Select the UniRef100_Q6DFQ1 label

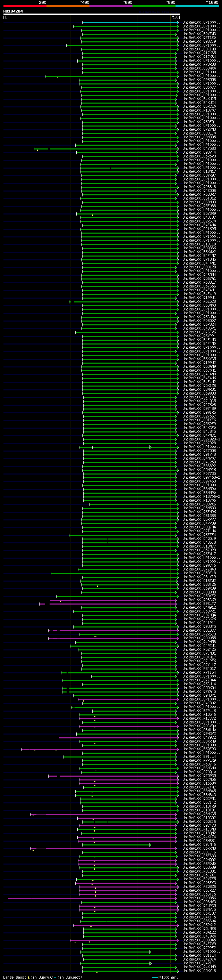point(199,122)
